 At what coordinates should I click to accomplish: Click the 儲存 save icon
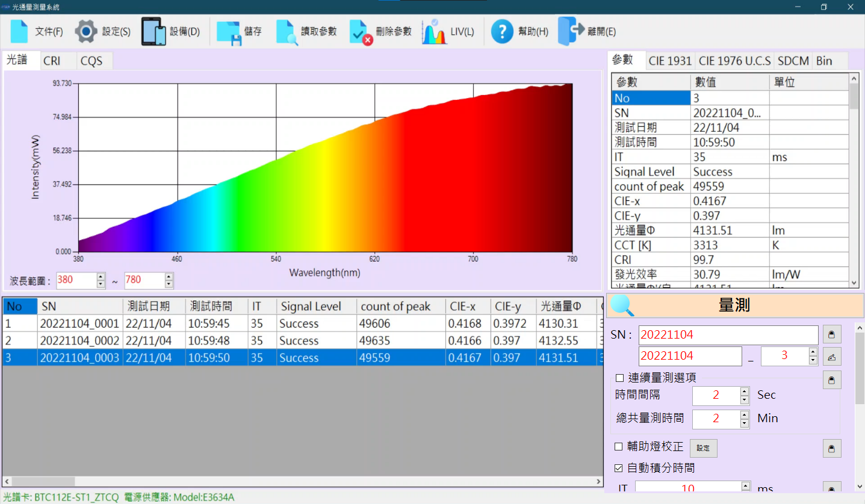(x=229, y=32)
